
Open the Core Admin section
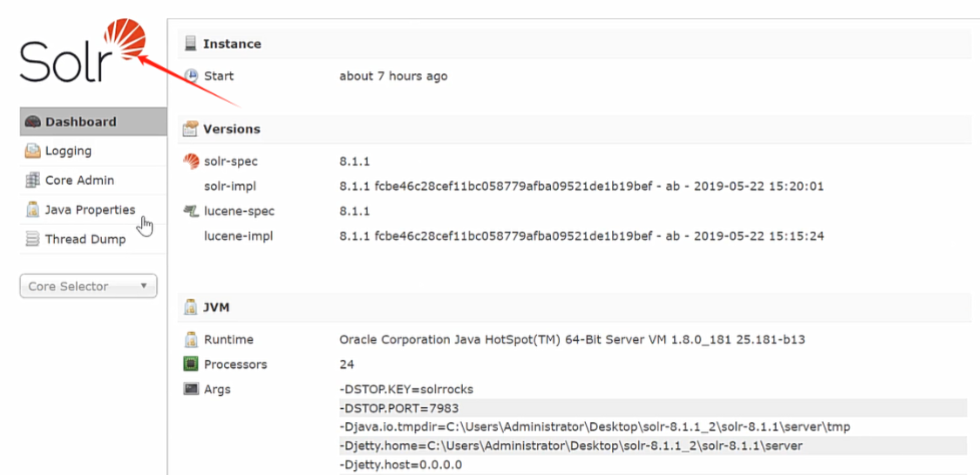[79, 180]
